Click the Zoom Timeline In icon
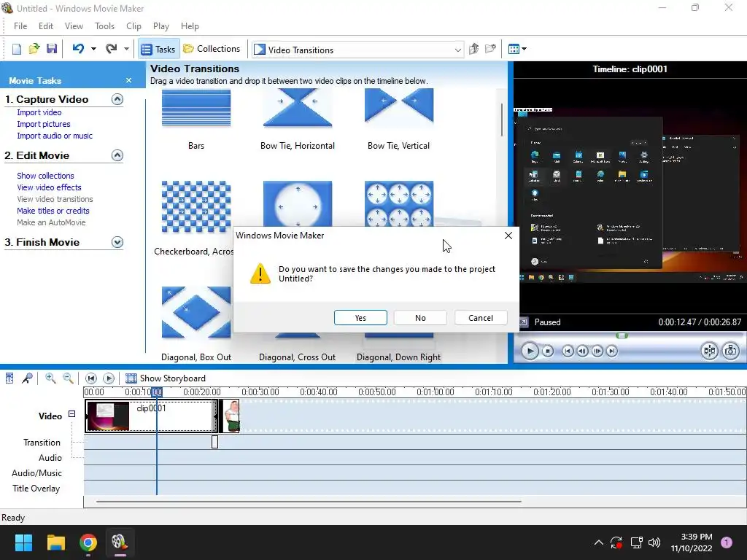Screen dimensions: 747x560 tap(50, 378)
